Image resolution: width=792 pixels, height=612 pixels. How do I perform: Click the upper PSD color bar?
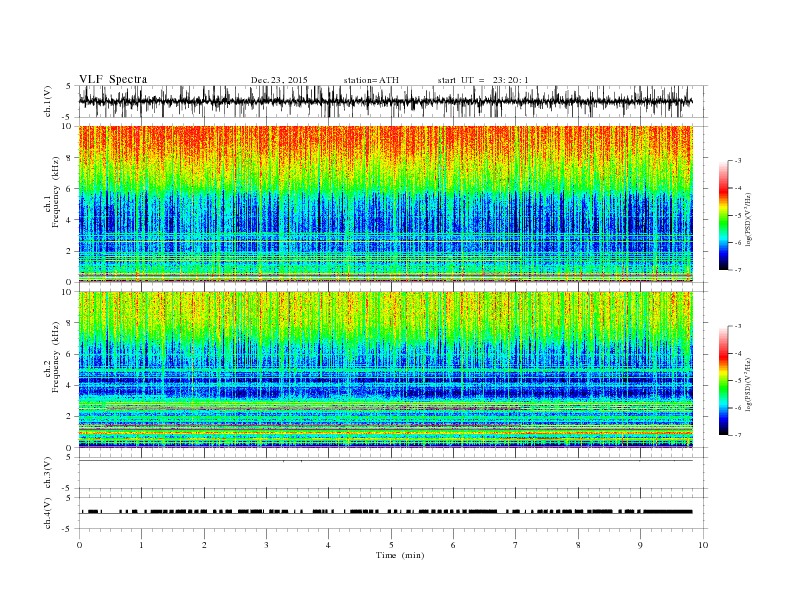(724, 216)
